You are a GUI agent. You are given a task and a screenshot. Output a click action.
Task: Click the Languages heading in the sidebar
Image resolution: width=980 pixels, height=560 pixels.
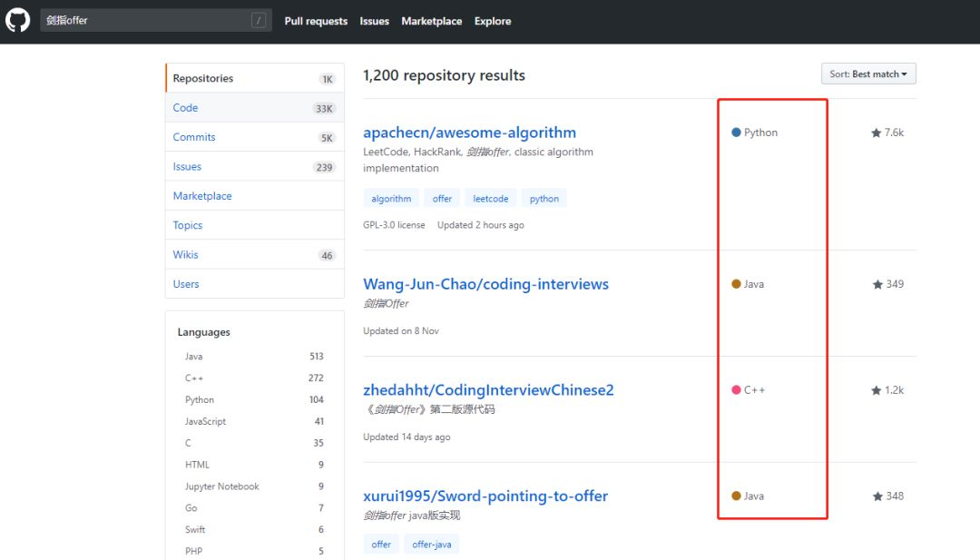pos(204,332)
